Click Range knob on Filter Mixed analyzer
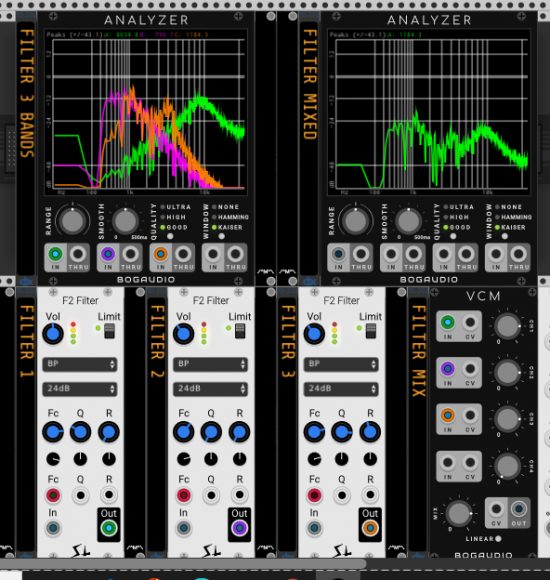This screenshot has width=550, height=580. tap(355, 221)
